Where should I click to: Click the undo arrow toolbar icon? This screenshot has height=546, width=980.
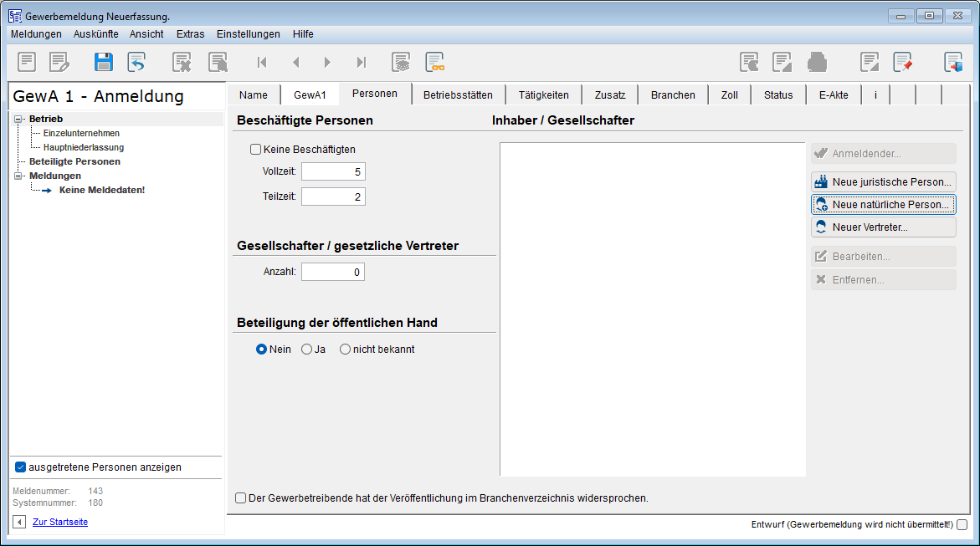(x=136, y=62)
